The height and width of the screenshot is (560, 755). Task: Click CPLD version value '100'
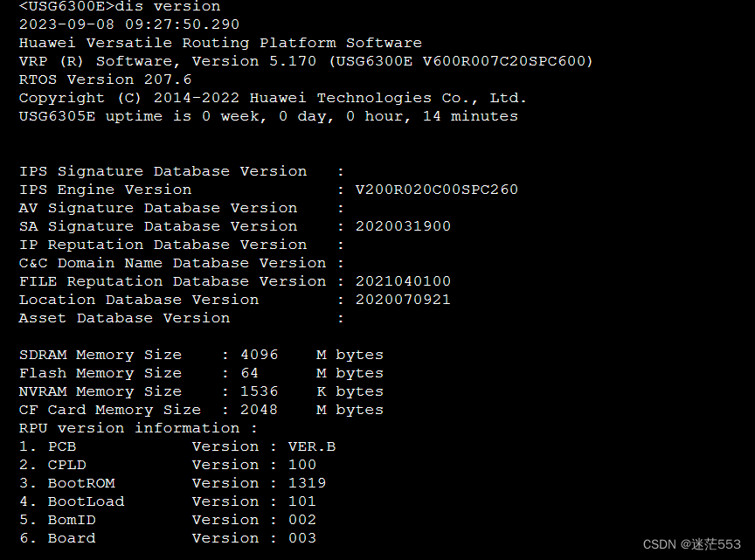(302, 465)
